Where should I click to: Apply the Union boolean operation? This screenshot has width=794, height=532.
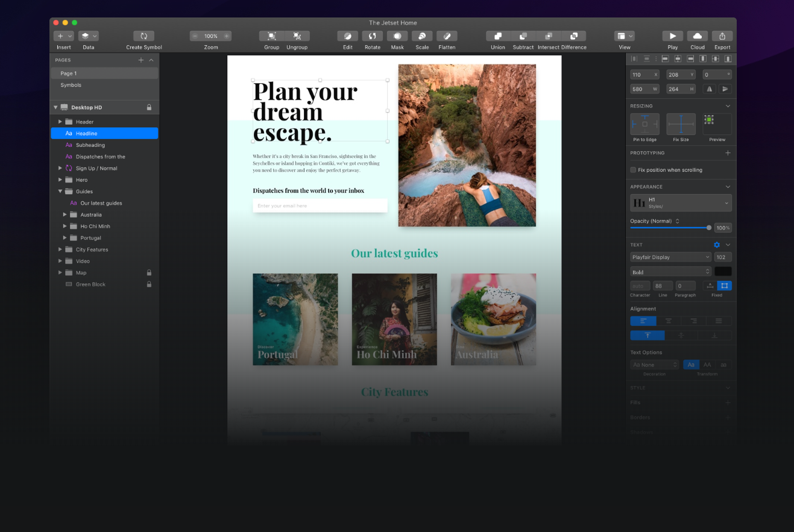click(498, 36)
